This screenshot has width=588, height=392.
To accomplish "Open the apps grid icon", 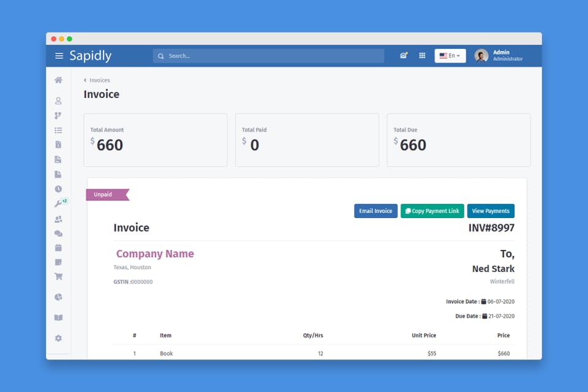I will 422,56.
